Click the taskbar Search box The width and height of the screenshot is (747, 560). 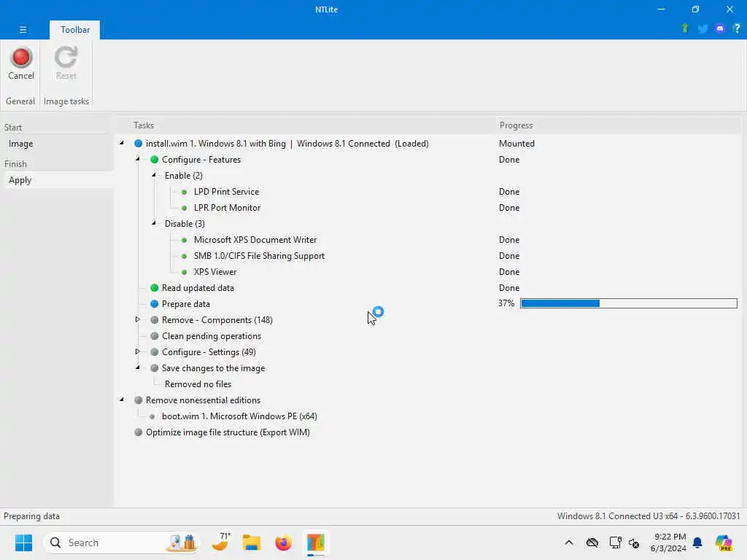point(122,542)
